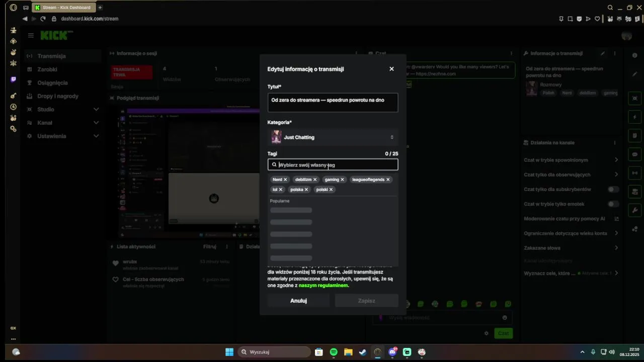
Task: Click the dashboard.kick.com/stream address bar
Action: pos(90,19)
